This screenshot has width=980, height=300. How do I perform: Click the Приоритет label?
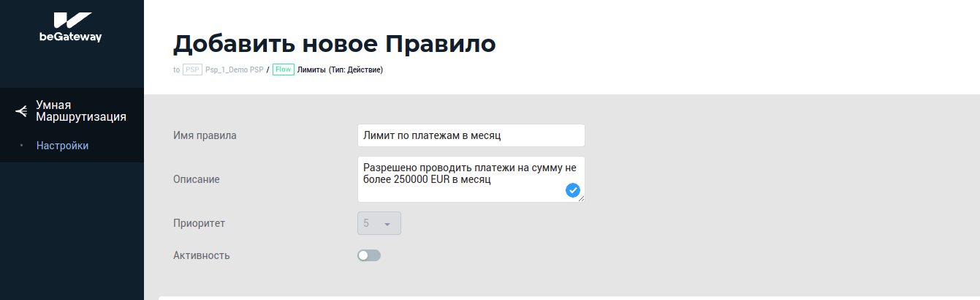pos(199,223)
